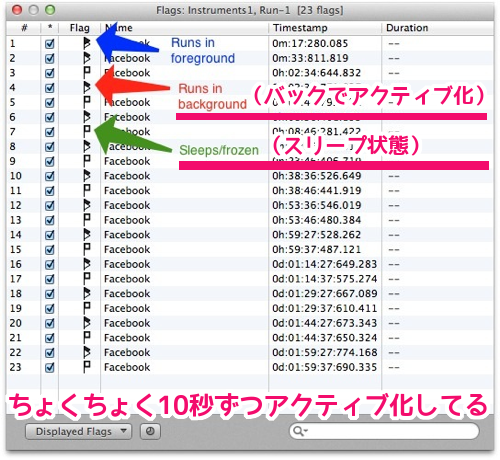500x460 pixels.
Task: Select timestamp 0h:38:46:441.919
Action: pyautogui.click(x=316, y=190)
